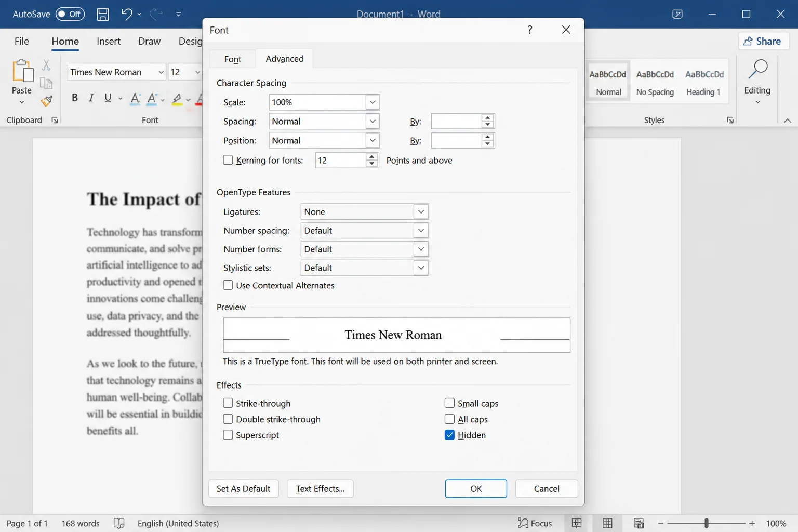Check the Superscript effect

[x=228, y=435]
